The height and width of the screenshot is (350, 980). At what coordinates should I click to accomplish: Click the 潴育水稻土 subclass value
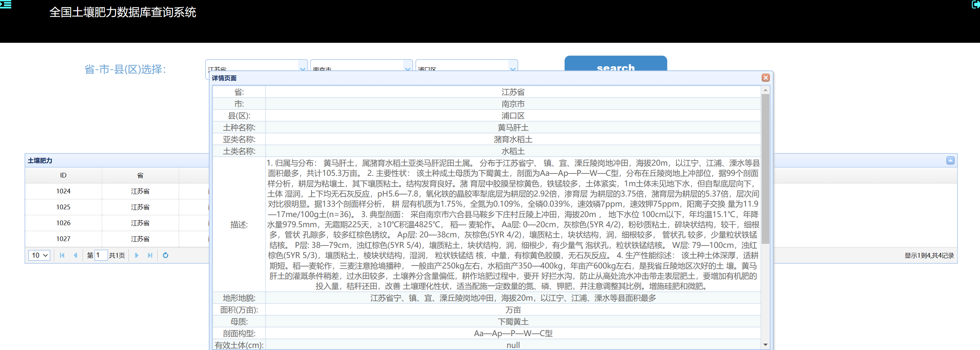tap(513, 139)
